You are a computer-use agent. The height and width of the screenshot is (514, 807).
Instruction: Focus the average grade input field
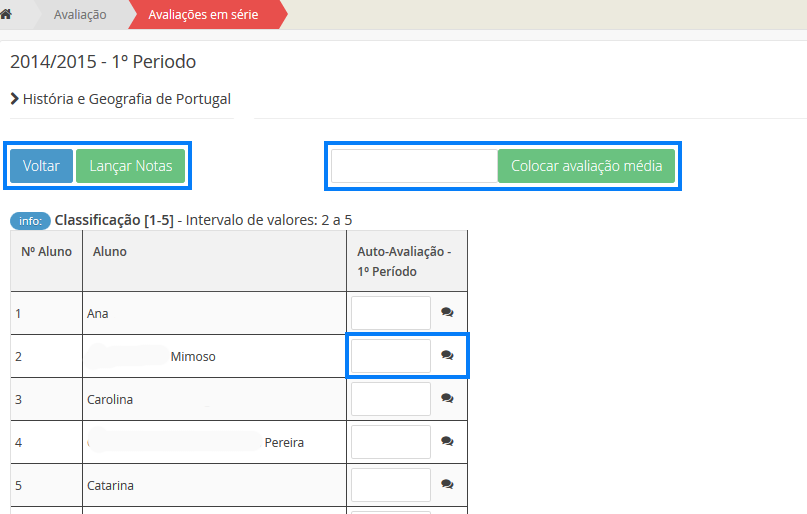tap(414, 166)
